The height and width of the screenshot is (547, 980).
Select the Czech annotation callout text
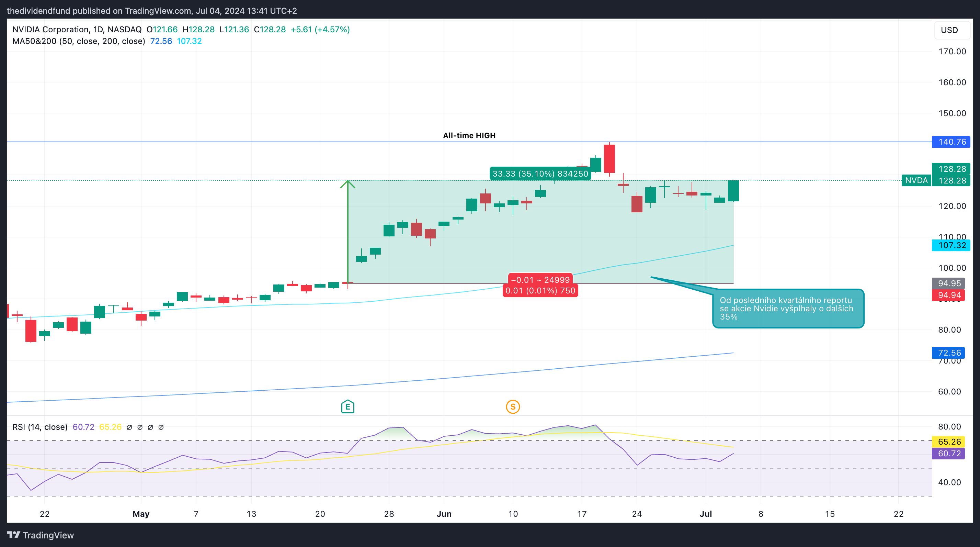786,308
